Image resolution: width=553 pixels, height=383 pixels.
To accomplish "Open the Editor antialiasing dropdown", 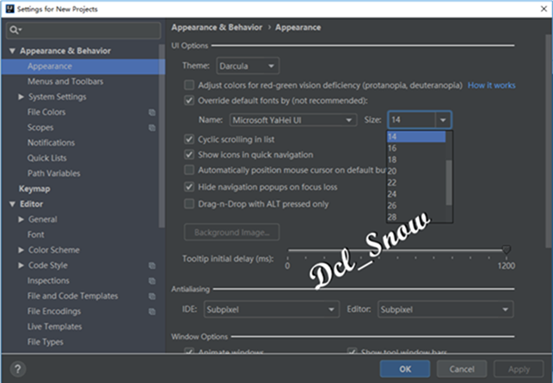I will click(x=445, y=310).
